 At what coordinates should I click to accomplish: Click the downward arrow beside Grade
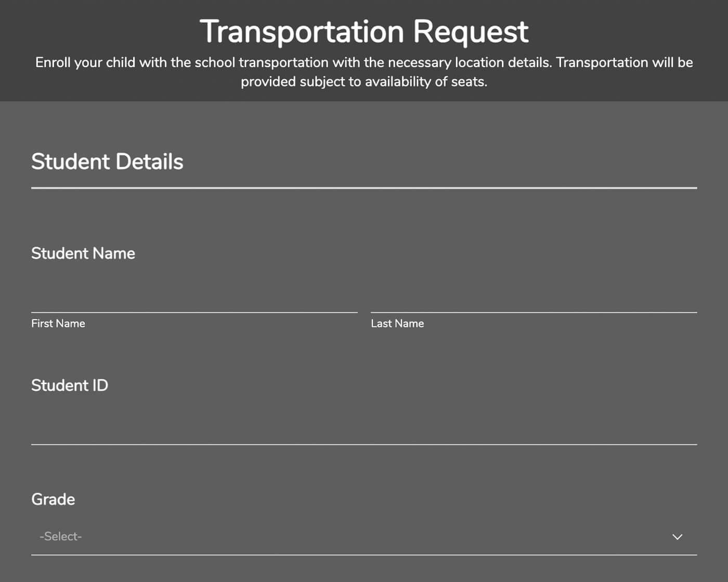pyautogui.click(x=677, y=537)
